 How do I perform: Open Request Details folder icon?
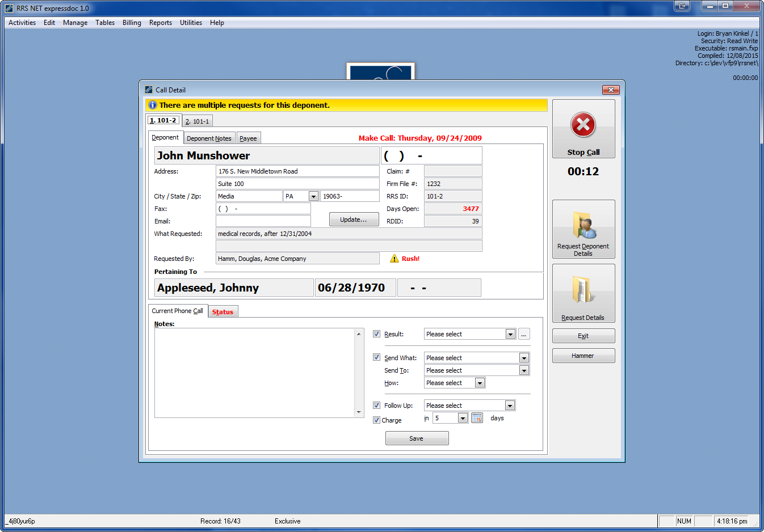(584, 290)
